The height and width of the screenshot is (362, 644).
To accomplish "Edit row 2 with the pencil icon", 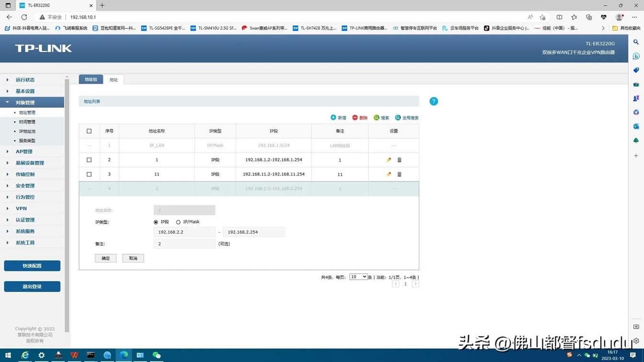I will (389, 160).
